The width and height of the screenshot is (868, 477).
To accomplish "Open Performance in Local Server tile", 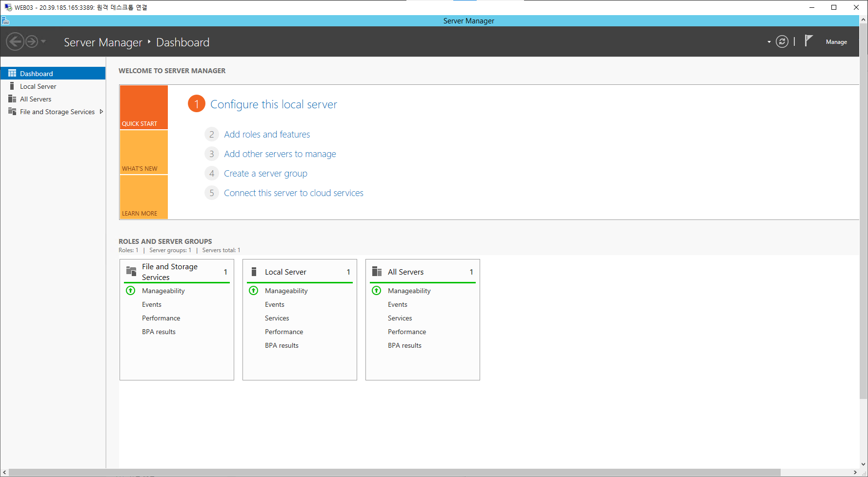I will [284, 332].
